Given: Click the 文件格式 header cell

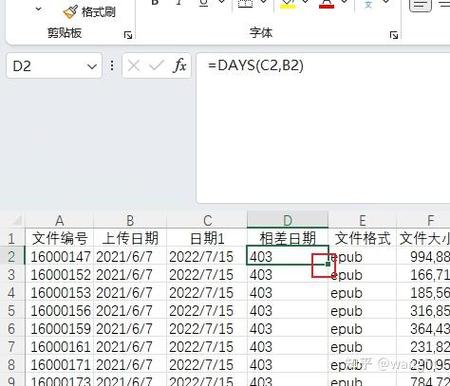Looking at the screenshot, I should (363, 238).
